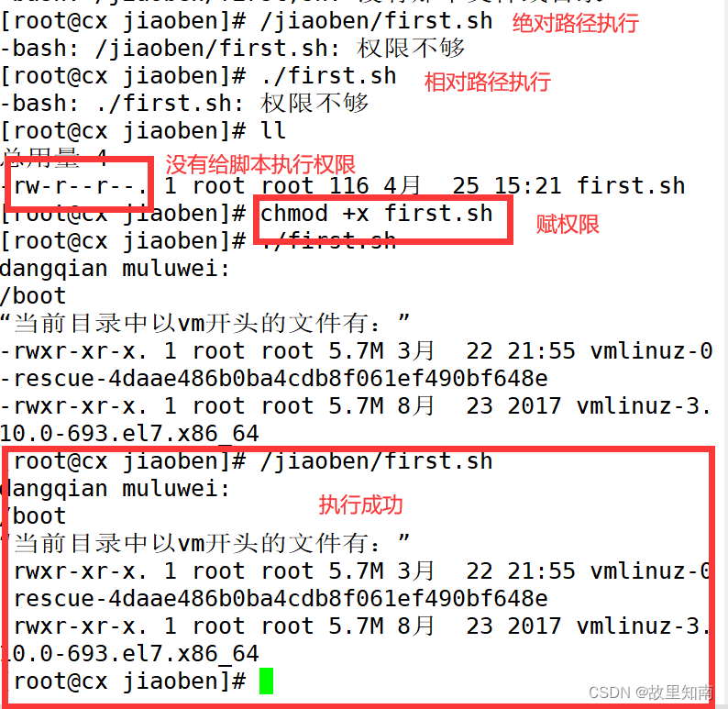The width and height of the screenshot is (728, 709).
Task: Click the chmod +x first.sh command
Action: (376, 214)
